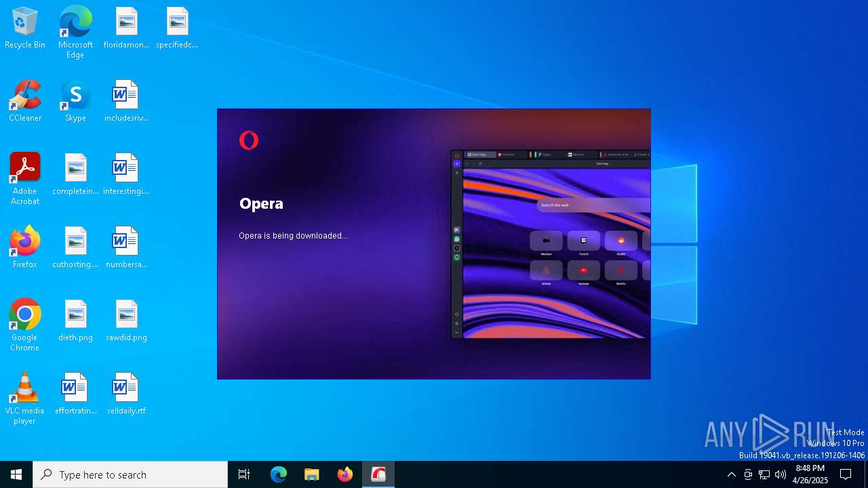Show hidden system tray icons
The image size is (868, 488).
point(731,474)
